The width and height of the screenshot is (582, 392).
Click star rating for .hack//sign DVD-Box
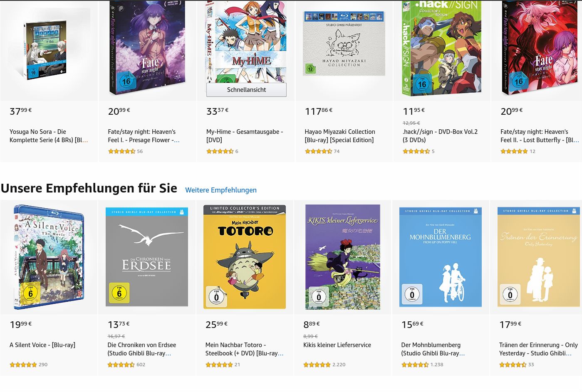pyautogui.click(x=416, y=151)
